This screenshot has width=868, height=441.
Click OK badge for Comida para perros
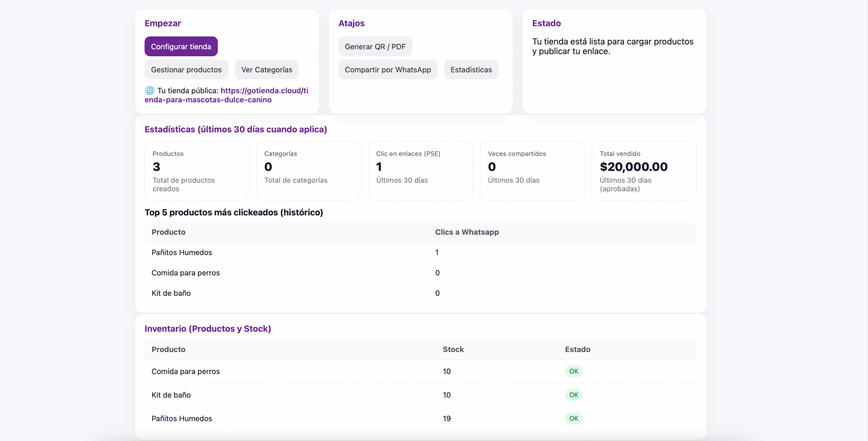[574, 371]
